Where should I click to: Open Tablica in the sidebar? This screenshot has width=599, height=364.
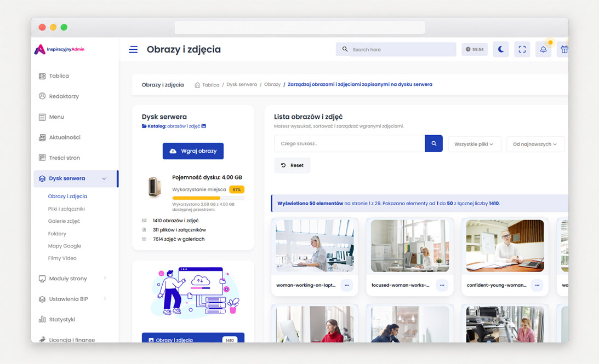pos(59,76)
